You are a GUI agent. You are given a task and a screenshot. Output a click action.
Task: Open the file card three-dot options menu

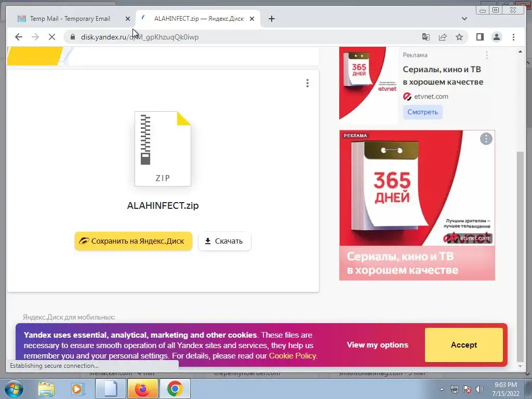coord(308,83)
